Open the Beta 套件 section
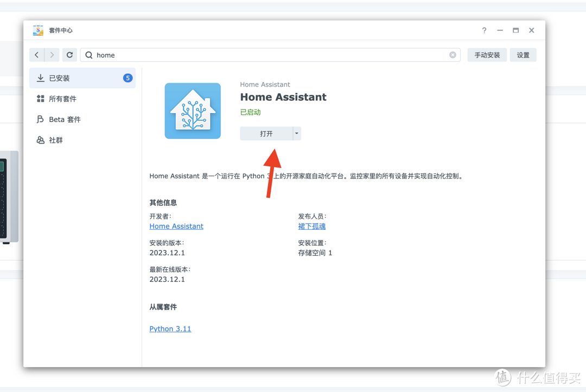This screenshot has width=586, height=392. (64, 119)
